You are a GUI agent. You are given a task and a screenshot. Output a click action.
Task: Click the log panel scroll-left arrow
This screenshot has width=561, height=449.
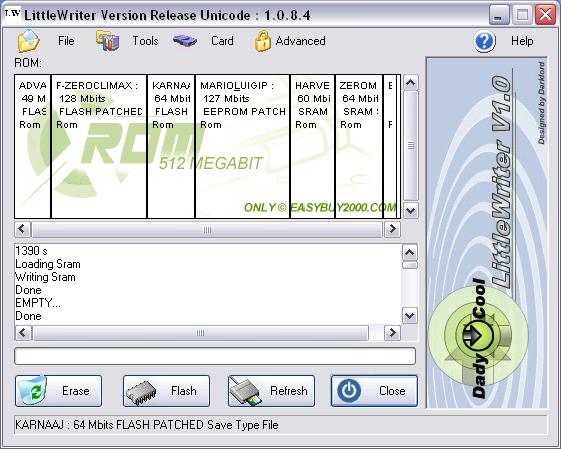tap(23, 333)
